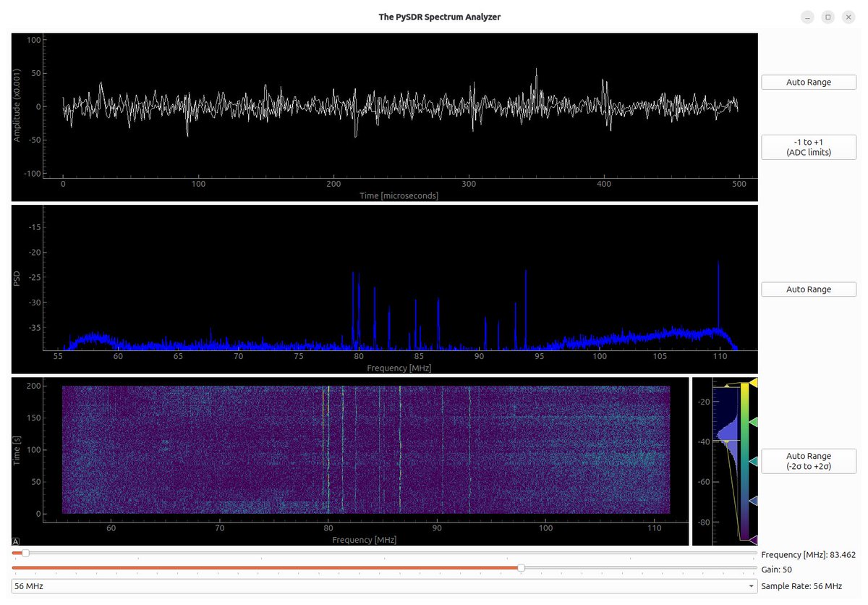Click Auto Range (-2σ to +2σ) for waterfall
Screen dimensions: 868x605
tap(808, 461)
